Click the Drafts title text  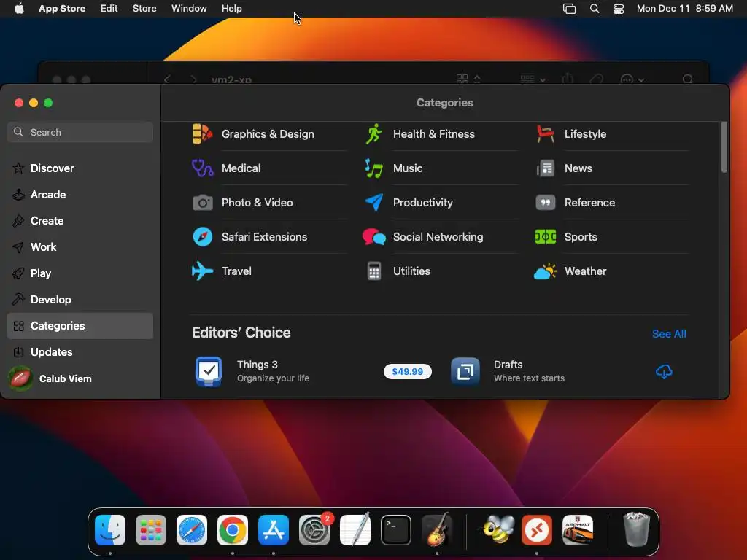click(x=508, y=365)
